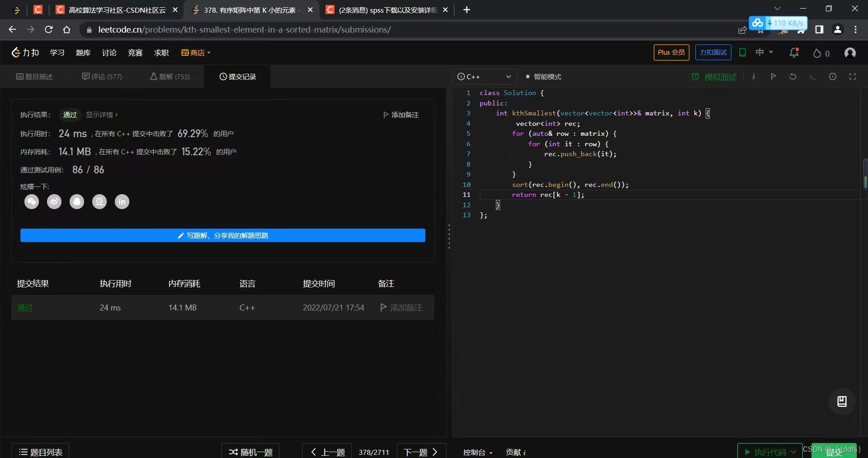Open the user avatar menu
This screenshot has height=458, width=868.
pos(850,53)
